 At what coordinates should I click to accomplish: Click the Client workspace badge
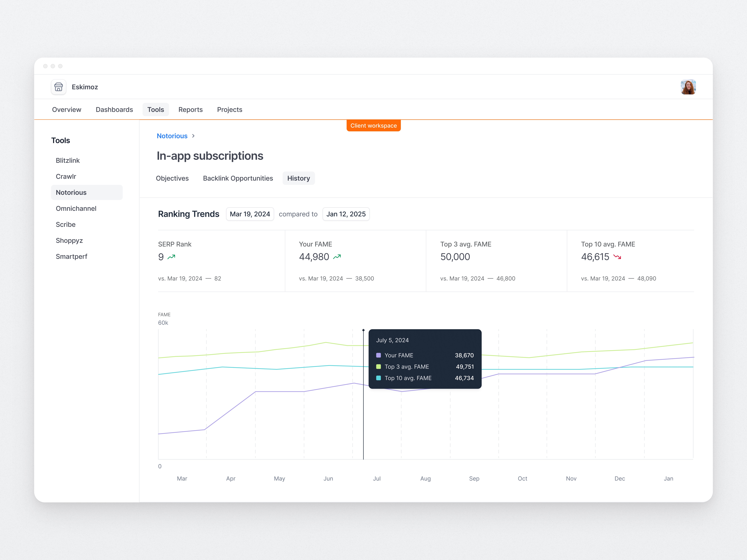373,126
